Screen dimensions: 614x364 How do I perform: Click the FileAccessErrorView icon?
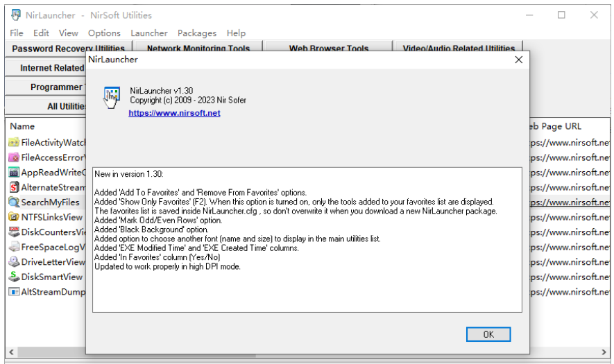14,157
